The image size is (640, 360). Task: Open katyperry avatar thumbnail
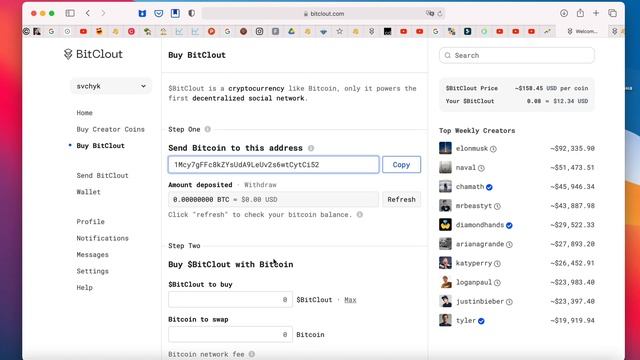click(445, 263)
